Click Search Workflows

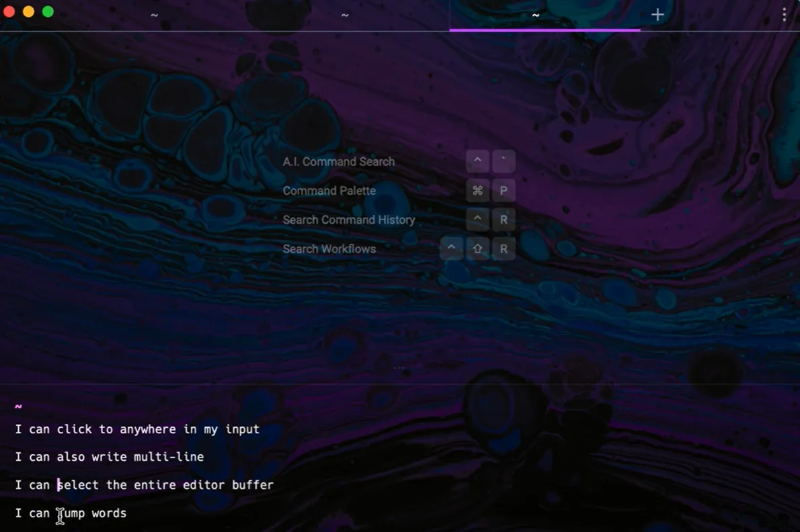click(329, 249)
